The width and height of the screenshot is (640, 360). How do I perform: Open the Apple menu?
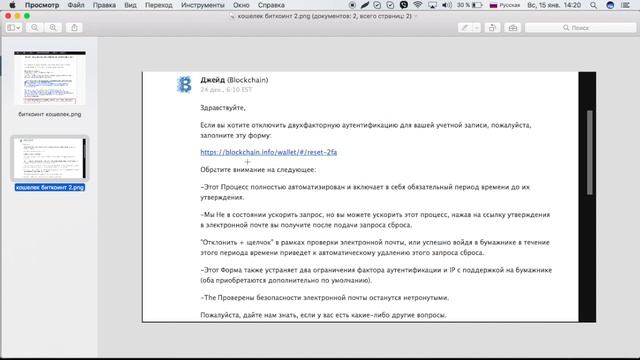click(x=12, y=5)
